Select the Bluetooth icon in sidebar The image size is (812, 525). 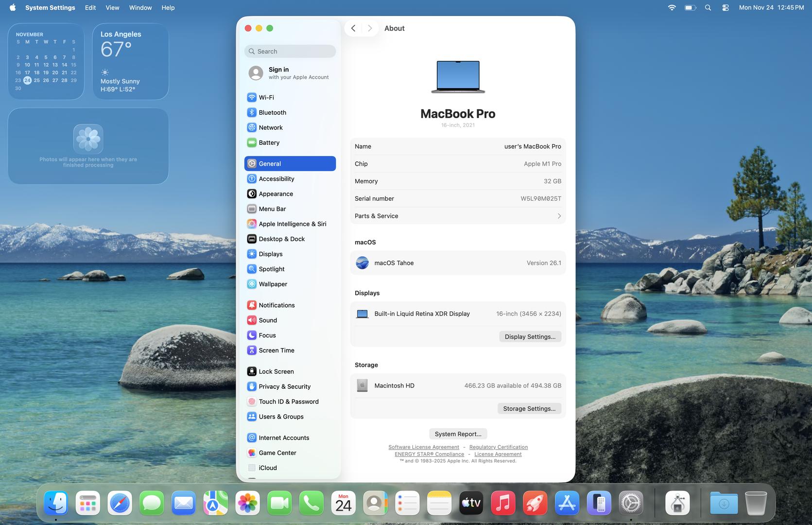[x=252, y=112]
